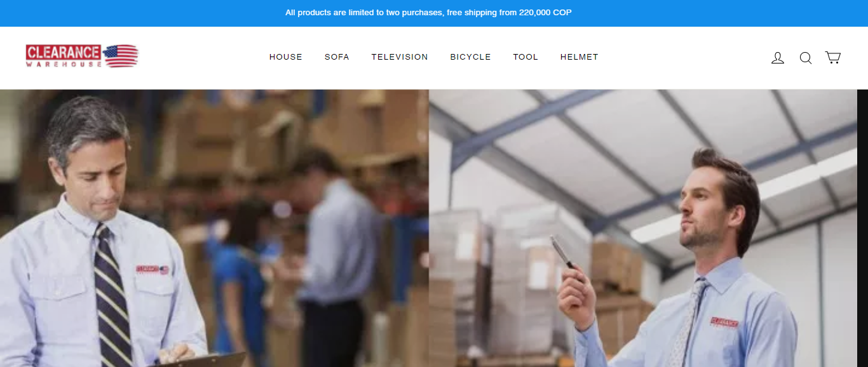Image resolution: width=868 pixels, height=367 pixels.
Task: Select the TOOL menu item
Action: click(526, 57)
